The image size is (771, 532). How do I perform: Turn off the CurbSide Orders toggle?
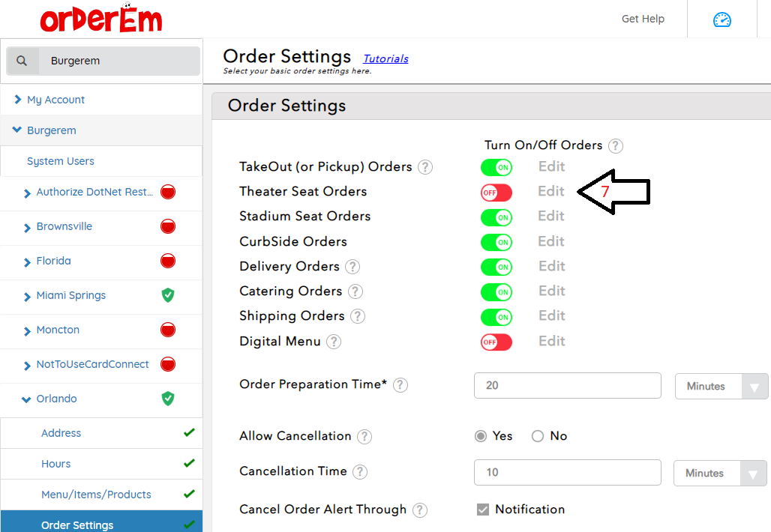point(496,242)
